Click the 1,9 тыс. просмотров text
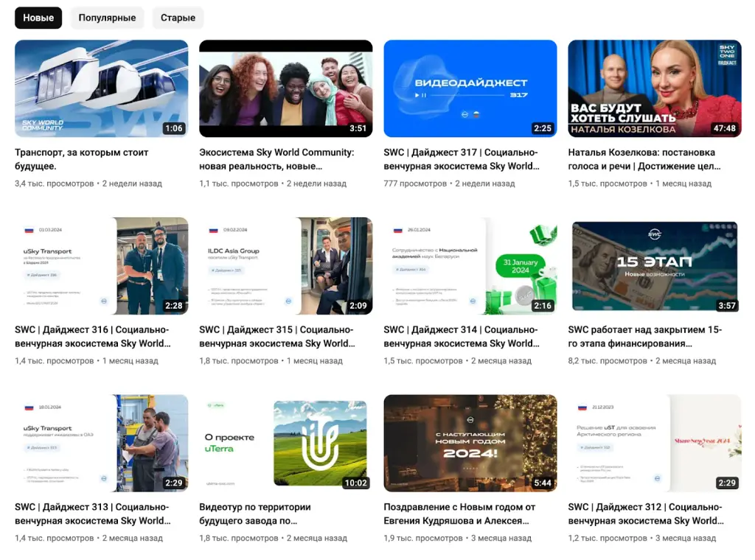Screen dimensions: 755x560 [423, 539]
